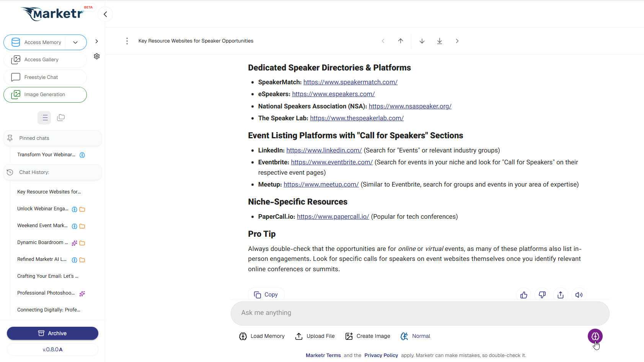Image resolution: width=644 pixels, height=362 pixels.
Task: Open the Normal mode selector
Action: click(416, 336)
